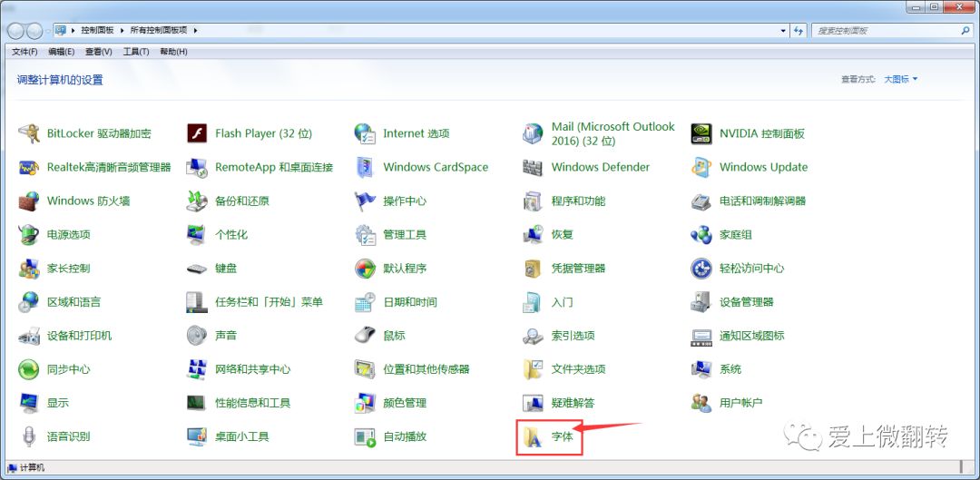This screenshot has height=480, width=980.
Task: Open the Windows 防火墙 icon
Action: pyautogui.click(x=29, y=201)
